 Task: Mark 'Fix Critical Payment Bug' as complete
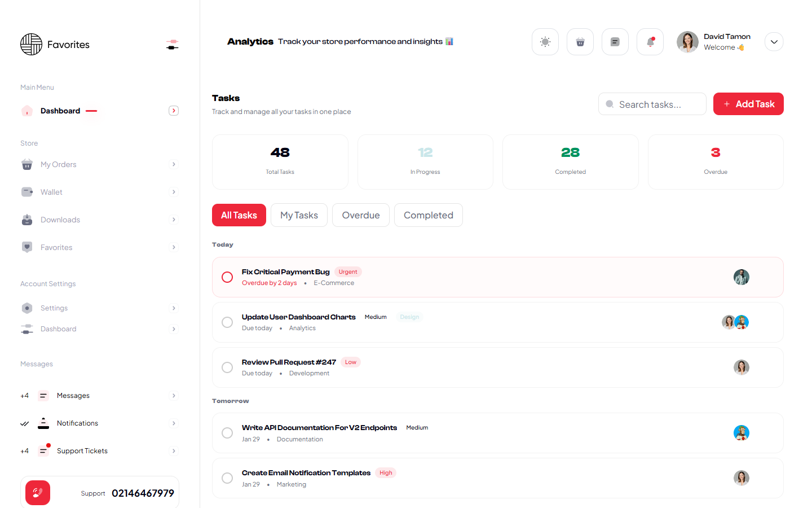[x=227, y=277]
